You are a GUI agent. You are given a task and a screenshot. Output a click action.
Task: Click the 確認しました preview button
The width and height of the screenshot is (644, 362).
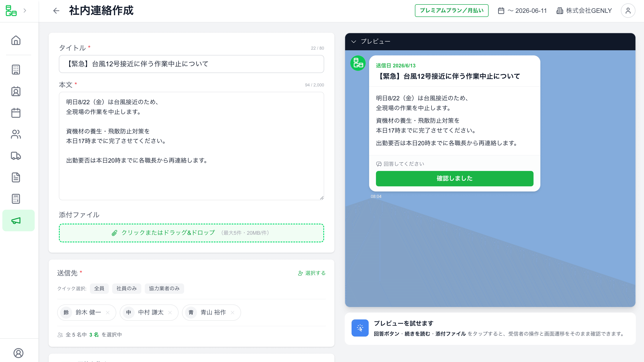pyautogui.click(x=455, y=178)
